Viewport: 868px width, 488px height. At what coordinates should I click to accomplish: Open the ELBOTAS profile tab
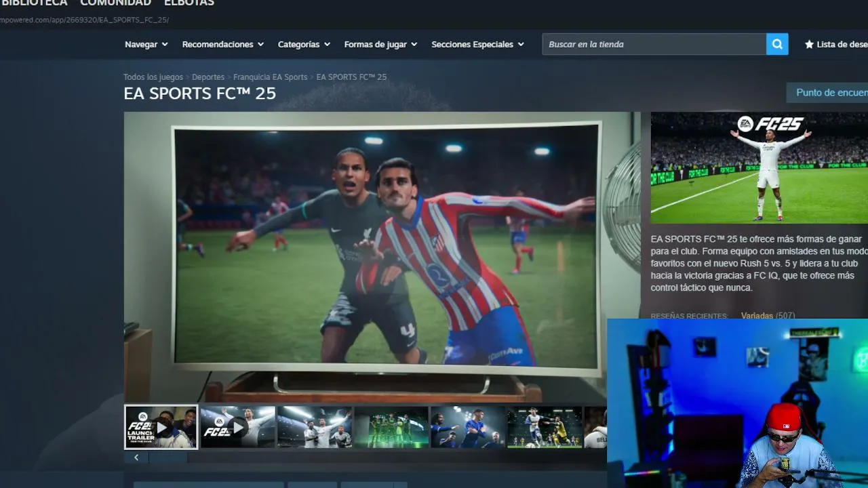point(189,3)
